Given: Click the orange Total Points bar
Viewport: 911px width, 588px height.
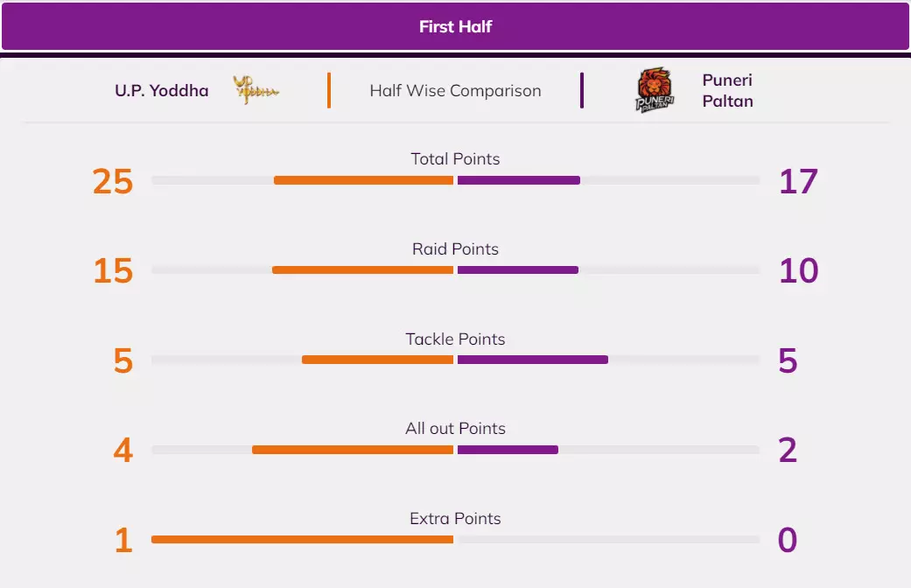Looking at the screenshot, I should click(x=363, y=180).
